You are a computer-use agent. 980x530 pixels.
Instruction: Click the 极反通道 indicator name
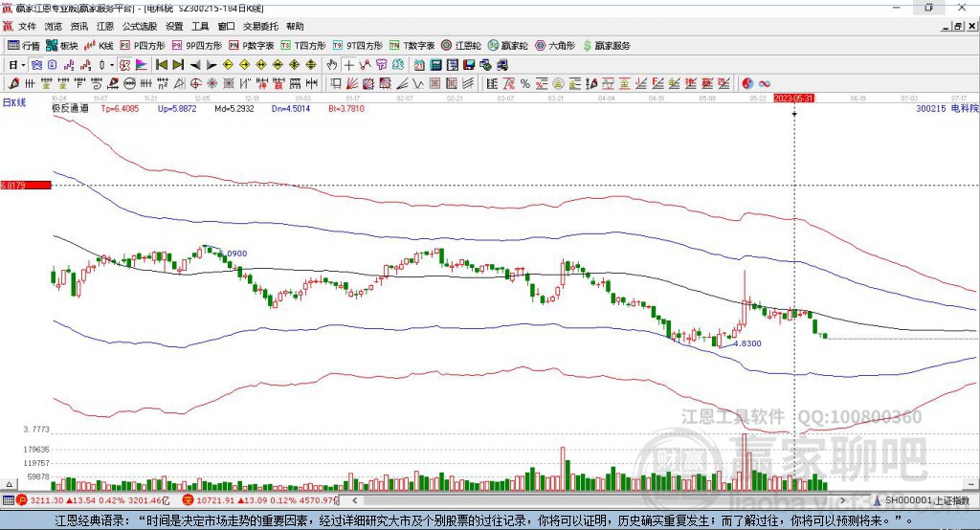(x=70, y=108)
